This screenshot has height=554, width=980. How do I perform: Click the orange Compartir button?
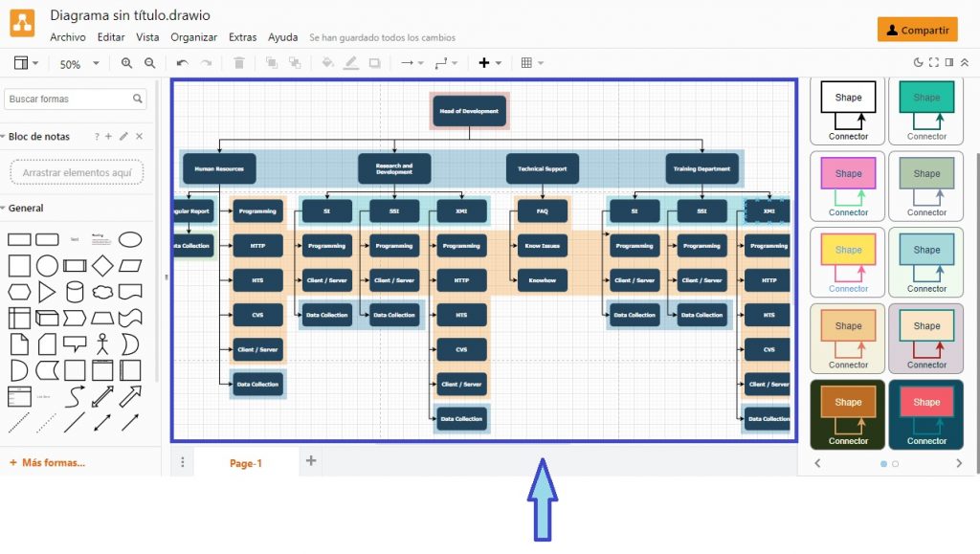917,30
